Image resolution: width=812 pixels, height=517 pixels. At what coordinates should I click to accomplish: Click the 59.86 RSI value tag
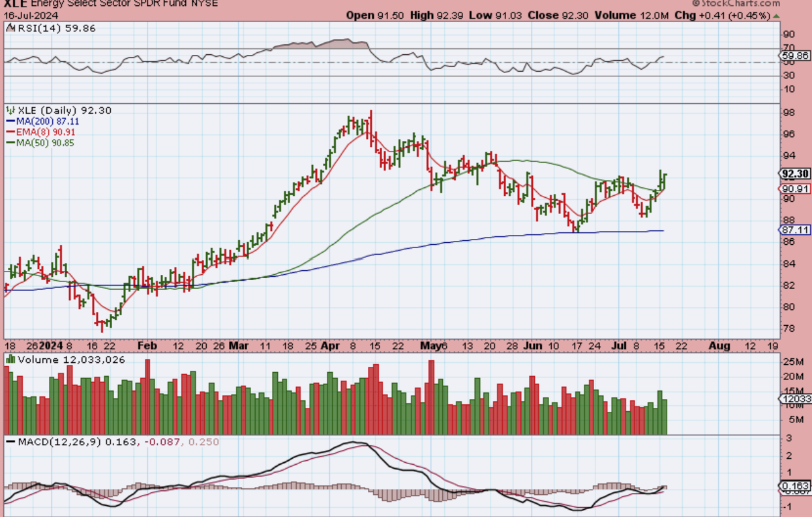coord(796,56)
